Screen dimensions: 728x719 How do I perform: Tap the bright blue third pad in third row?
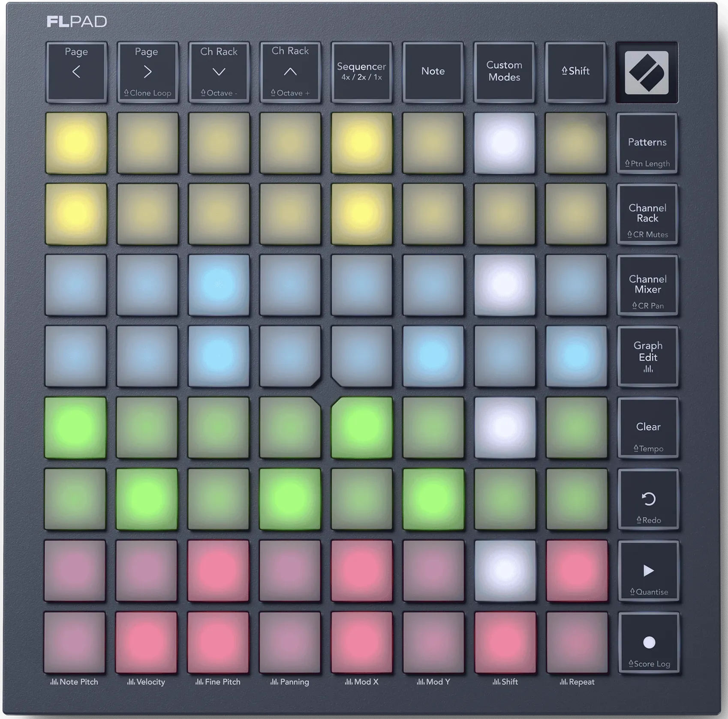(x=219, y=285)
